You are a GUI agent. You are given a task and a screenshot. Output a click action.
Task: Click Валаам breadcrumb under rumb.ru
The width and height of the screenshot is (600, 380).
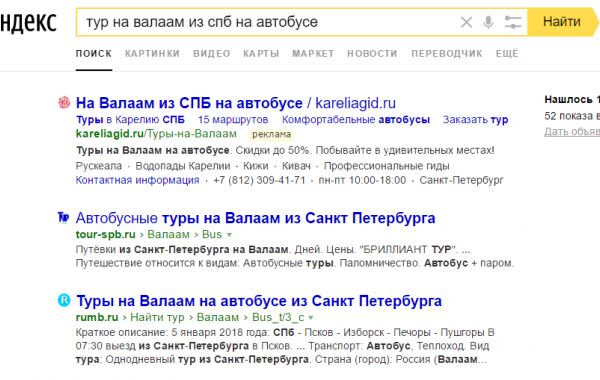tap(218, 317)
